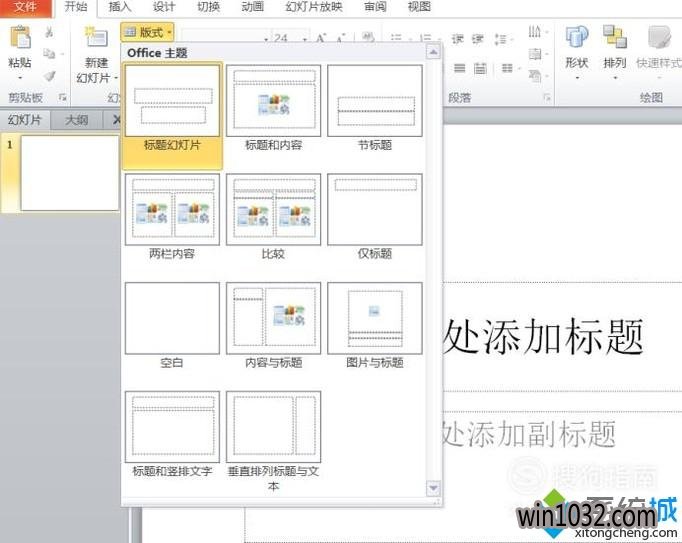
Task: Click the Quick Styles (快速样式) icon
Action: click(659, 40)
